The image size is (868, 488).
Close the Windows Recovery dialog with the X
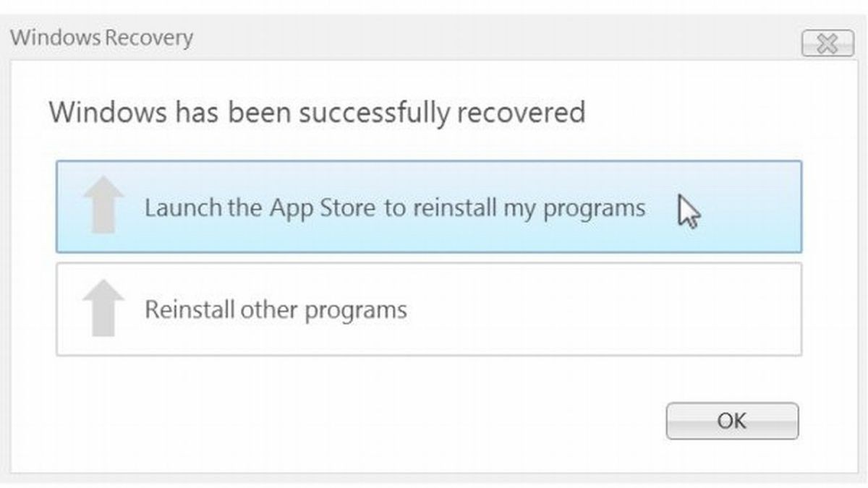[x=827, y=45]
